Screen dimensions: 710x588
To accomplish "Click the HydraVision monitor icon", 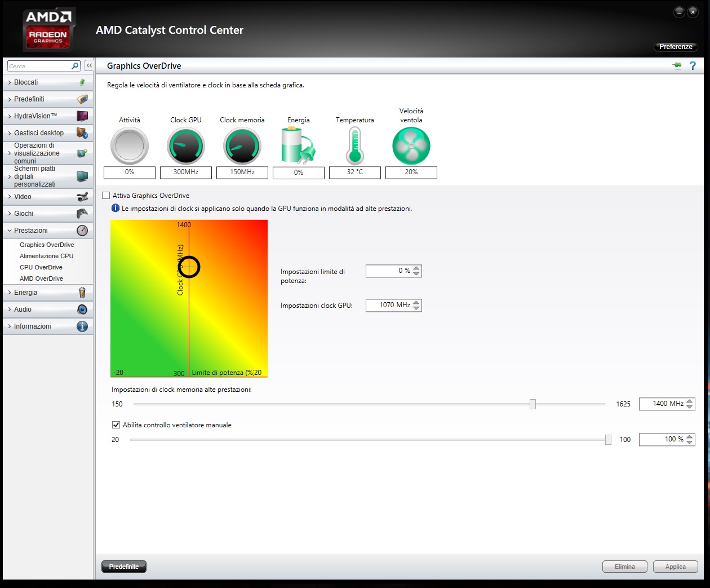I will (x=82, y=116).
